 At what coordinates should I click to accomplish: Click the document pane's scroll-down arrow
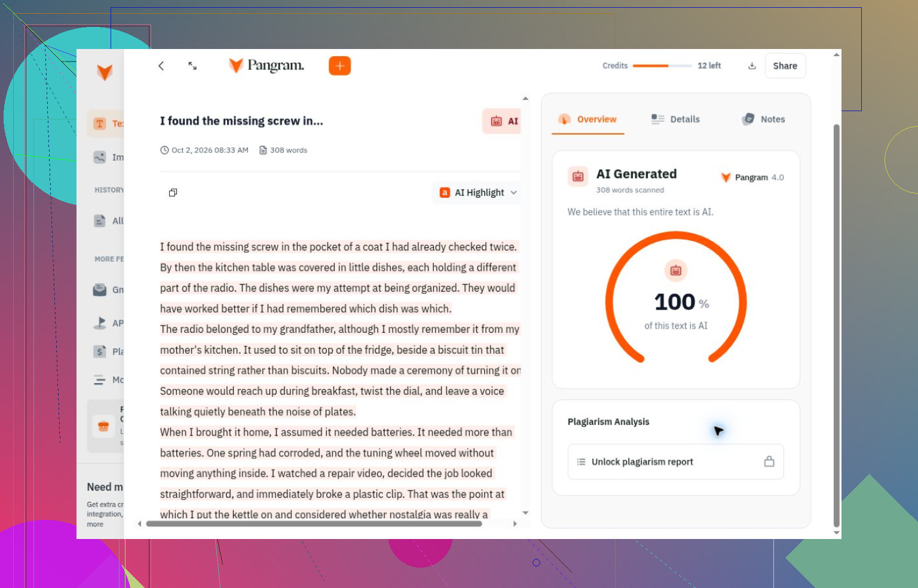tap(525, 513)
